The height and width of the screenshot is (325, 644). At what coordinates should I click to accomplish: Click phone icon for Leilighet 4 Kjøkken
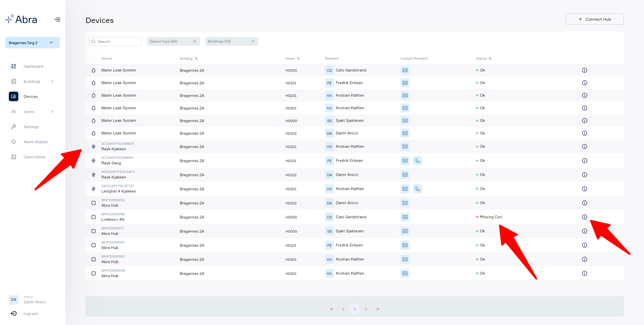(x=417, y=189)
